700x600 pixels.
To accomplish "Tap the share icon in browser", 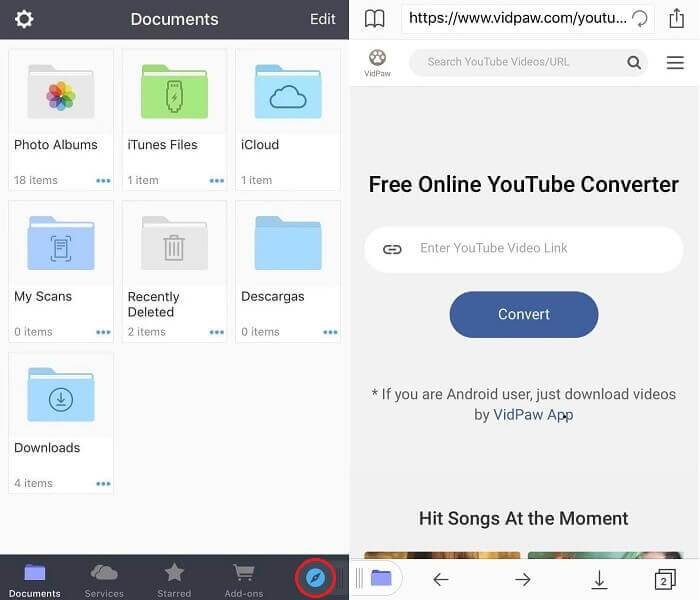I will (676, 18).
